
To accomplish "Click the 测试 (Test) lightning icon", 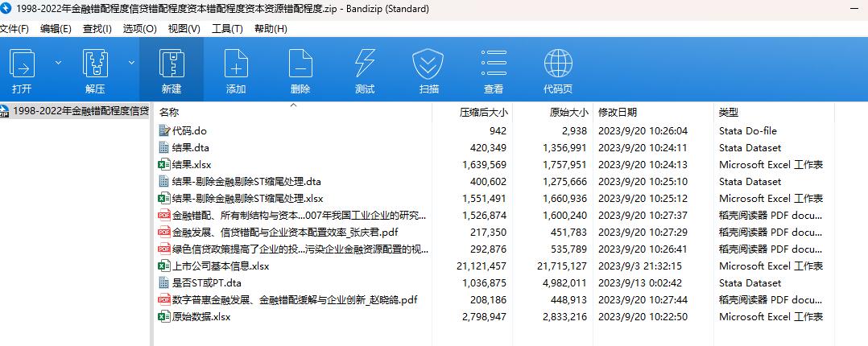I will (x=365, y=64).
